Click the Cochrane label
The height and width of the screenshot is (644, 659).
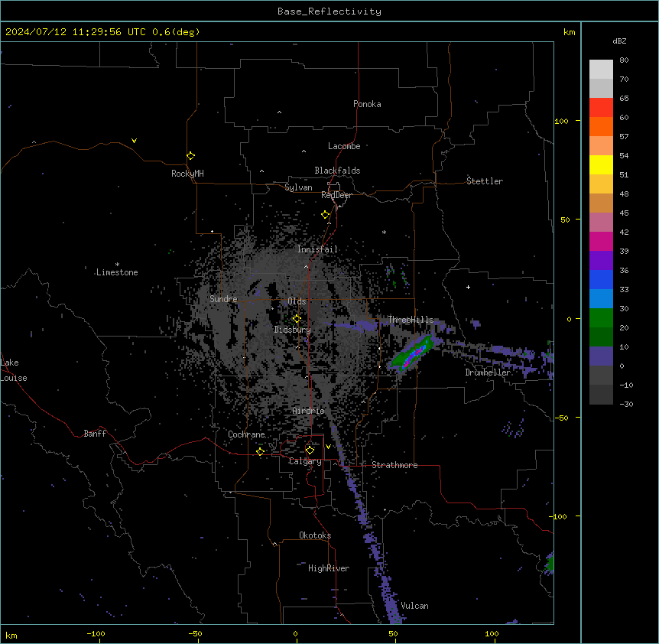[246, 434]
